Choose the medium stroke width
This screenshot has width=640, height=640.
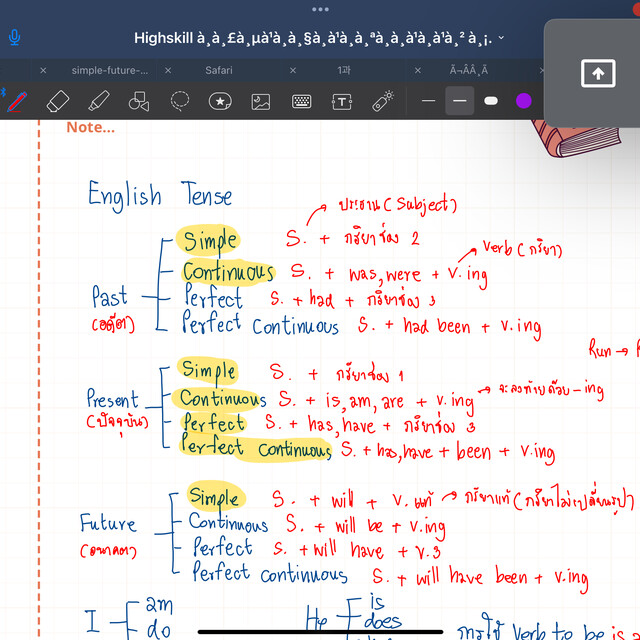click(460, 101)
